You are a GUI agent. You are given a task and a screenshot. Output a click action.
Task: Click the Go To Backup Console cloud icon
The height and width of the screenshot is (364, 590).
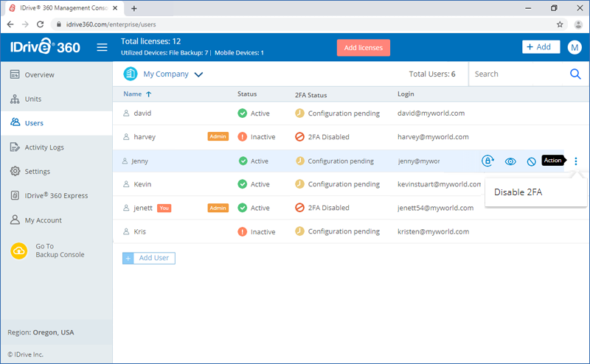tap(19, 251)
